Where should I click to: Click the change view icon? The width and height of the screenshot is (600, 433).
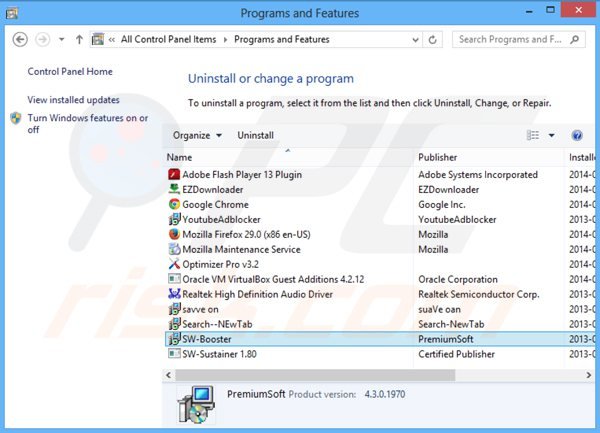(x=533, y=135)
